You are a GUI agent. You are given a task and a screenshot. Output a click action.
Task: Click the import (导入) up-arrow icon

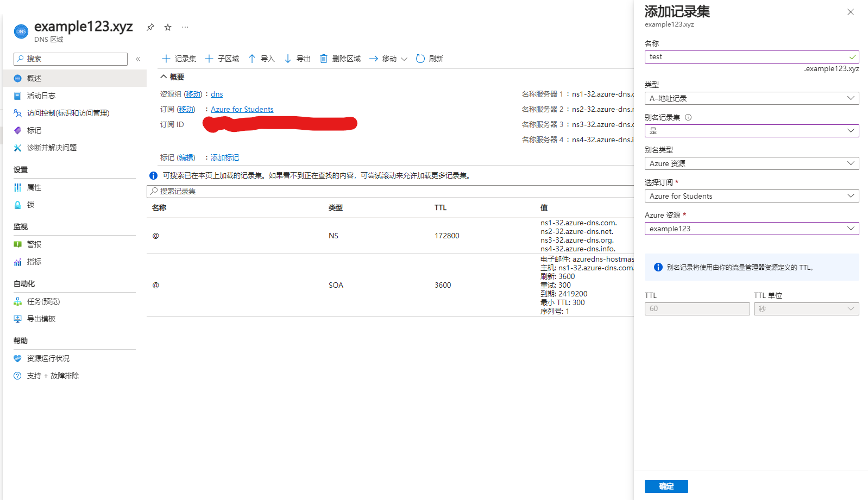point(252,59)
